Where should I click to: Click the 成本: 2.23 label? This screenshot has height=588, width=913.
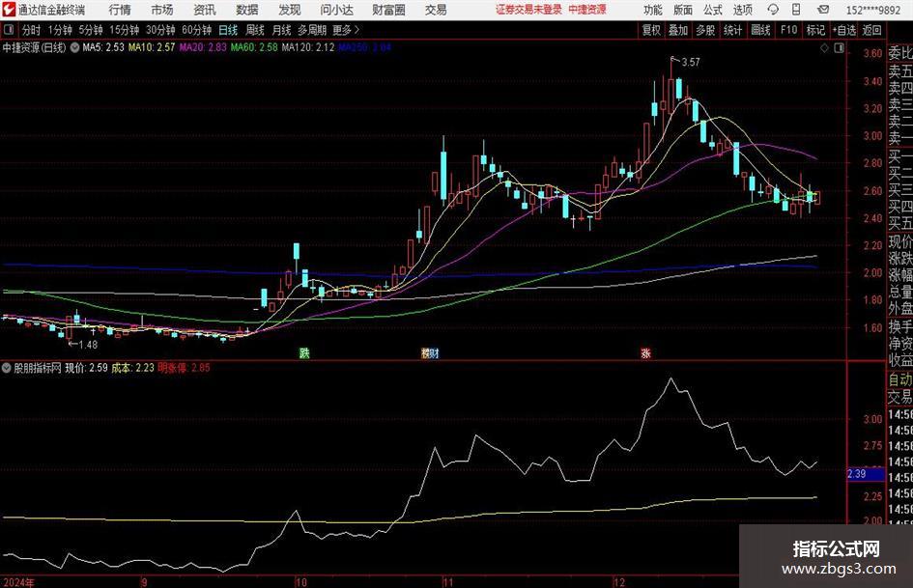tap(132, 368)
